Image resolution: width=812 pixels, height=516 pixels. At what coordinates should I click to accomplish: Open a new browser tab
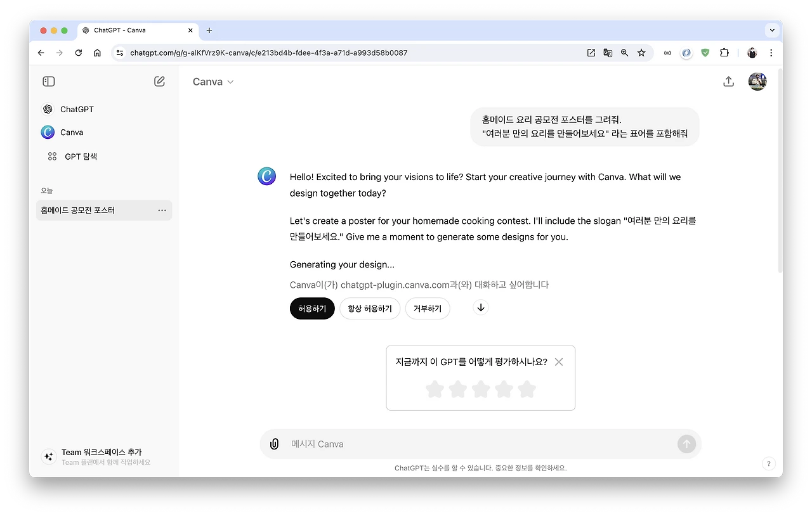point(209,30)
